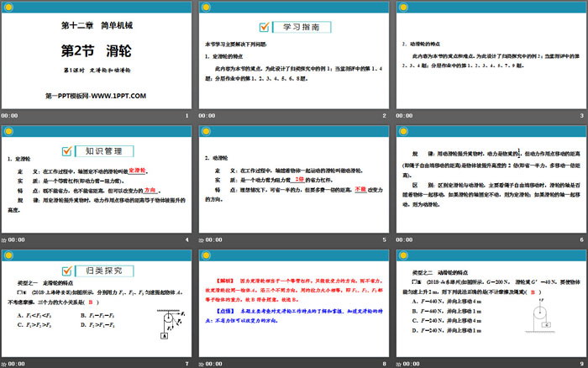Viewport: 588px width, 368px height.
Task: Click the 00:00 timing under slide 8
Action: [x=213, y=364]
